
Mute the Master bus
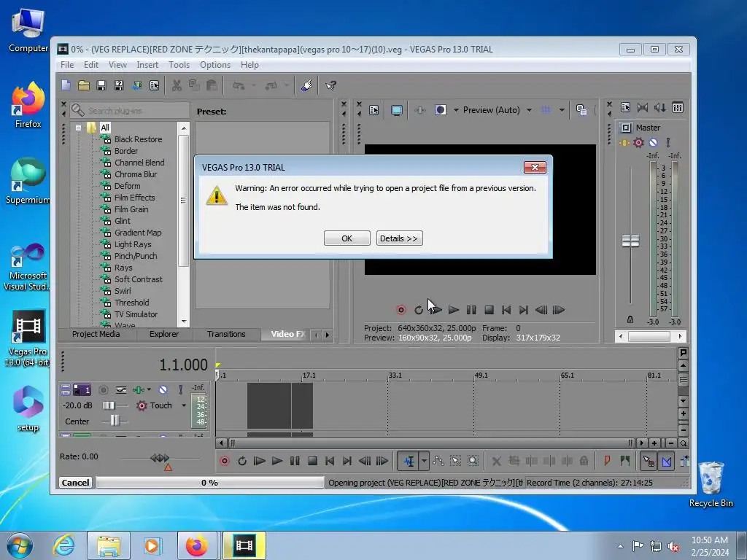click(653, 142)
